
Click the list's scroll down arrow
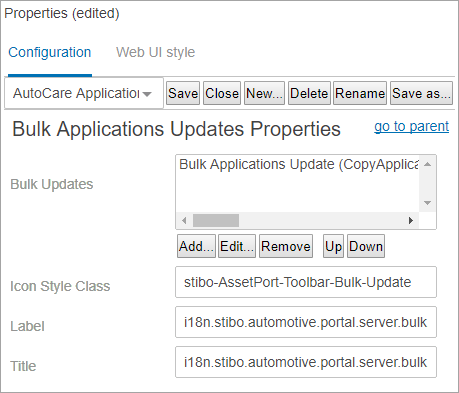(x=428, y=203)
